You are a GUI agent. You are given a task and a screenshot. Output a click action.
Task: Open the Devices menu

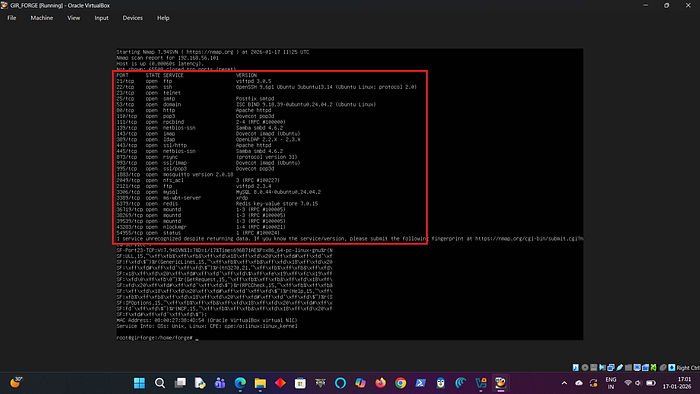pyautogui.click(x=133, y=18)
